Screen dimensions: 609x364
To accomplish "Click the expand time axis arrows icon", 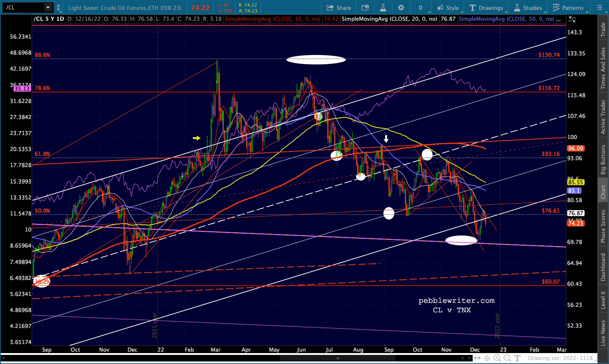I will (477, 359).
